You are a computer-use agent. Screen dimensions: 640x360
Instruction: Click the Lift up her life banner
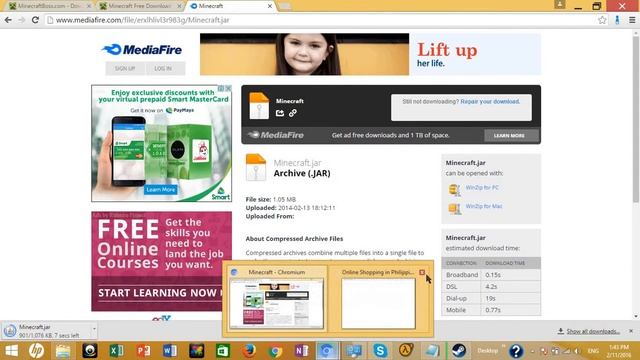point(370,54)
